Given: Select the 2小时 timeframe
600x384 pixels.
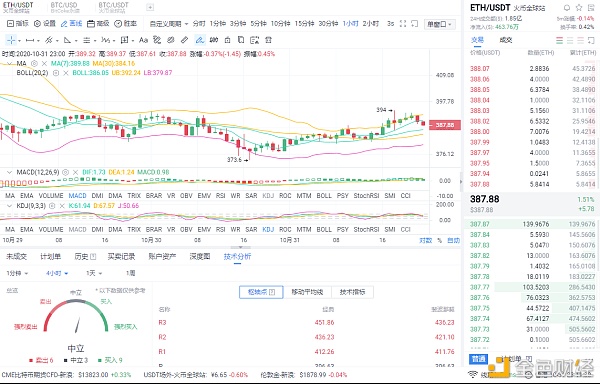Looking at the screenshot, I should [x=370, y=24].
